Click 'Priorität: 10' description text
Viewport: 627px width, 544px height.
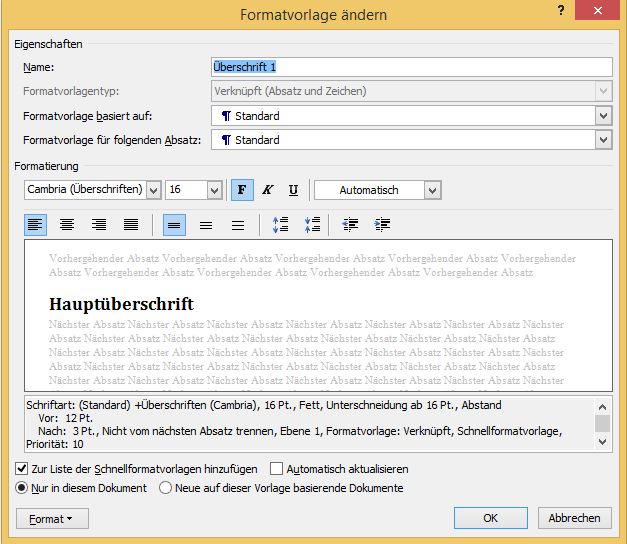point(55,444)
